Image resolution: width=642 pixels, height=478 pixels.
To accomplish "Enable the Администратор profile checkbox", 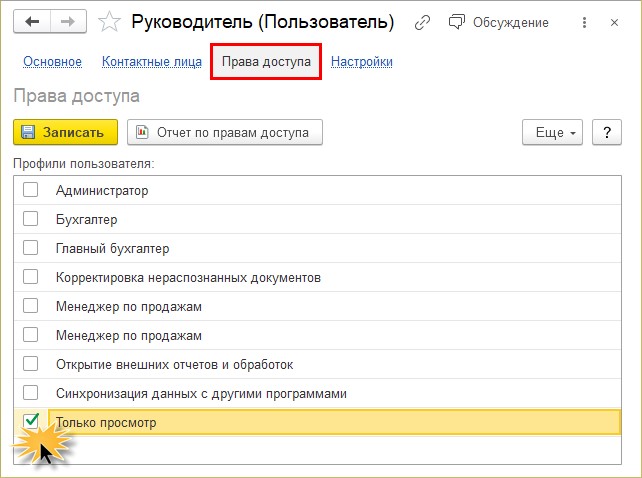I will 31,190.
